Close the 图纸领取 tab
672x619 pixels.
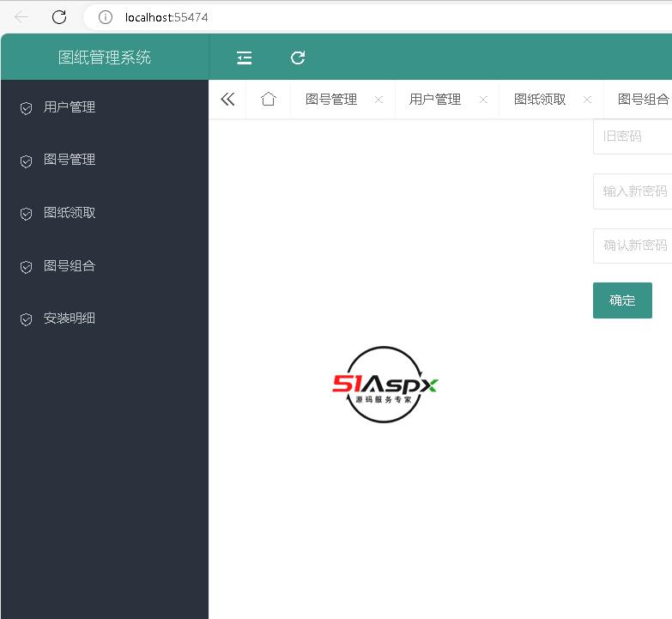(x=587, y=100)
